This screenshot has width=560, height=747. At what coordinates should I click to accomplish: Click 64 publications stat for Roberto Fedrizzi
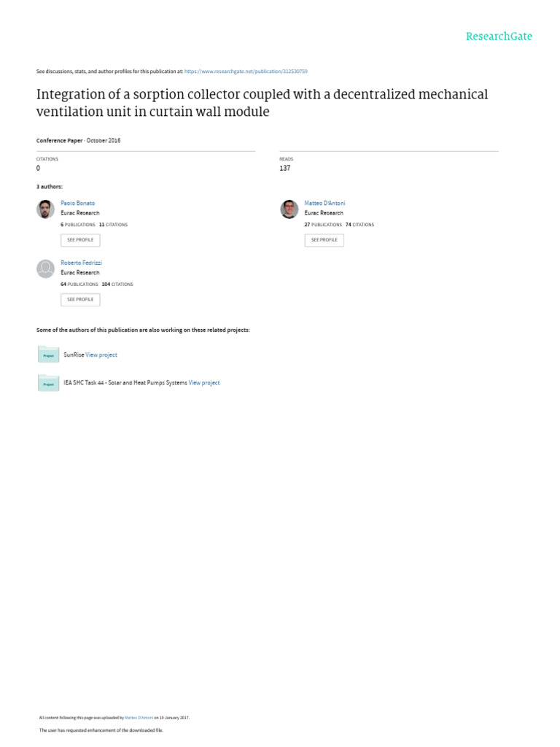[79, 285]
